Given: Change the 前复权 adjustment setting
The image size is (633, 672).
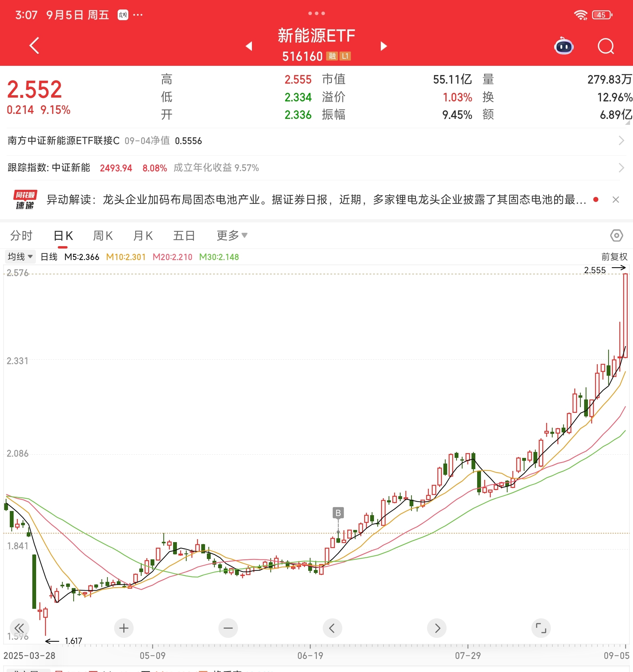Looking at the screenshot, I should pyautogui.click(x=614, y=257).
